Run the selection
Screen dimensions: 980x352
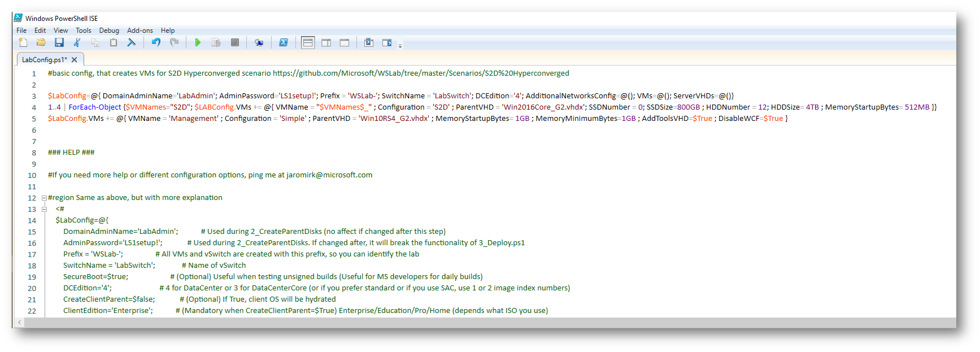(216, 42)
